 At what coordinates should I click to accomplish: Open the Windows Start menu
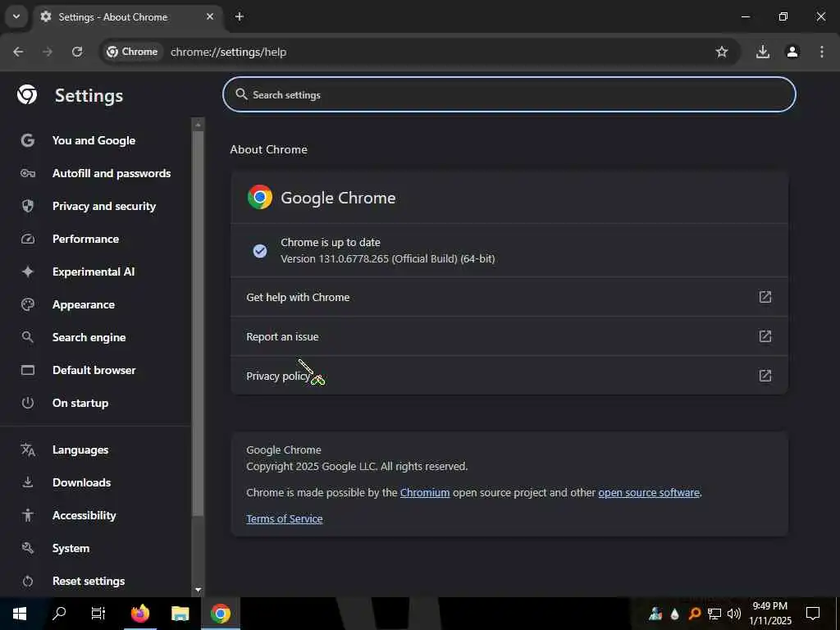click(20, 614)
